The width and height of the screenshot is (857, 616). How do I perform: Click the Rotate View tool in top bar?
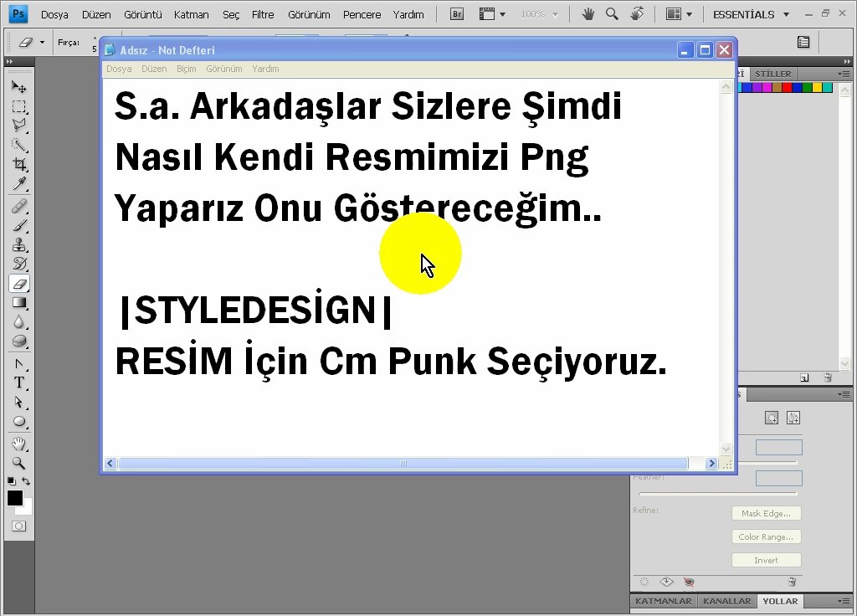coord(637,13)
